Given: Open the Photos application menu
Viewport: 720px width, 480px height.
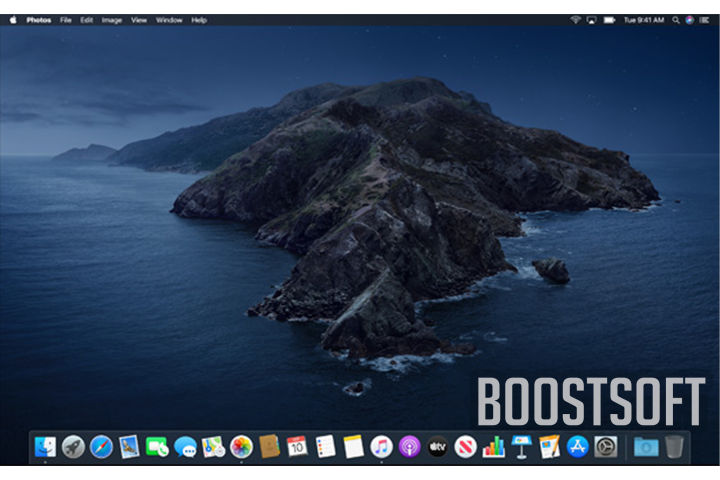Looking at the screenshot, I should pyautogui.click(x=39, y=20).
